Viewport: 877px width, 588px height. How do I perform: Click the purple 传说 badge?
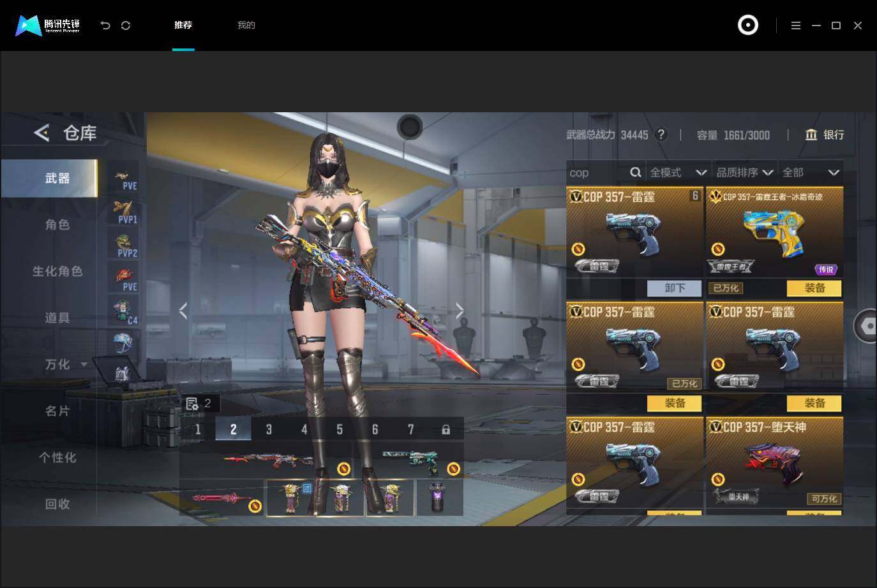coord(825,270)
